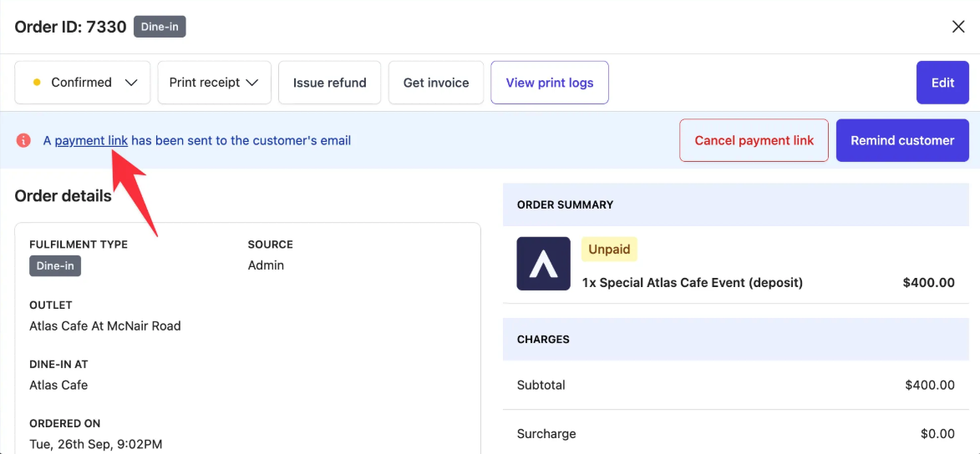Click the Issue refund button
This screenshot has width=980, height=454.
click(x=329, y=83)
